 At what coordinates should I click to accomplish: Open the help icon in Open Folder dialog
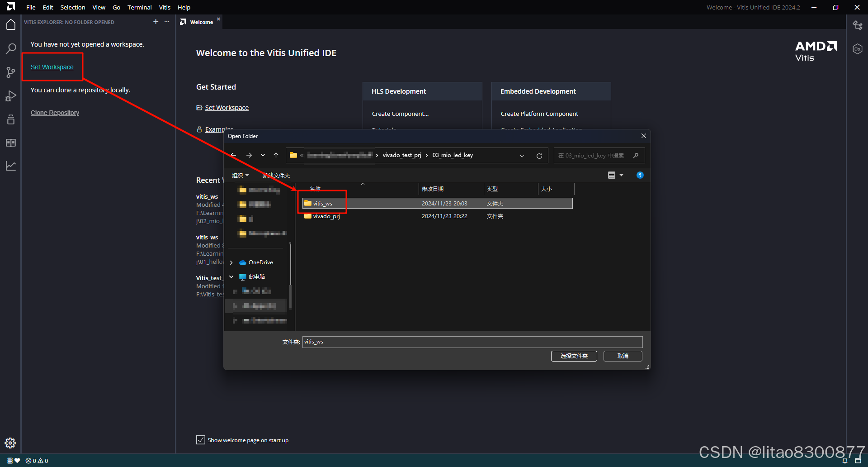pyautogui.click(x=640, y=175)
